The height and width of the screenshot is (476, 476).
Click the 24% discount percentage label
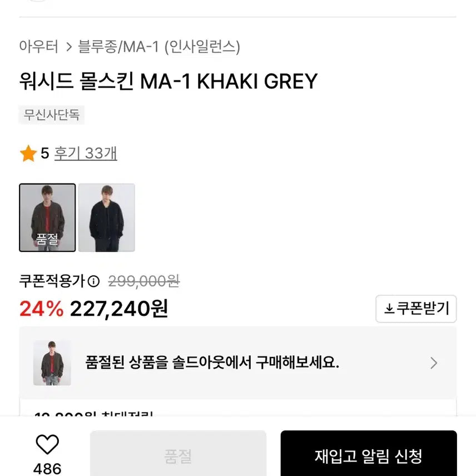(x=38, y=308)
